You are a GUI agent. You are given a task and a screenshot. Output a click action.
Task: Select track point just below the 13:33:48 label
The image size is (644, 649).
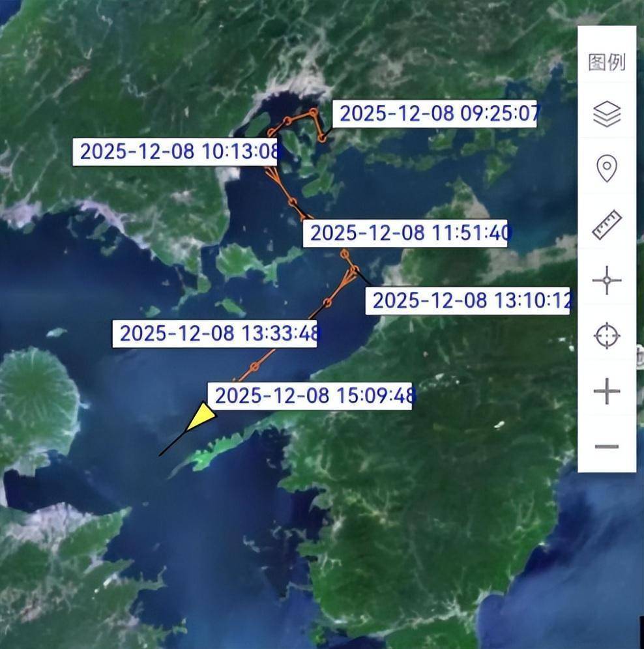tap(255, 367)
